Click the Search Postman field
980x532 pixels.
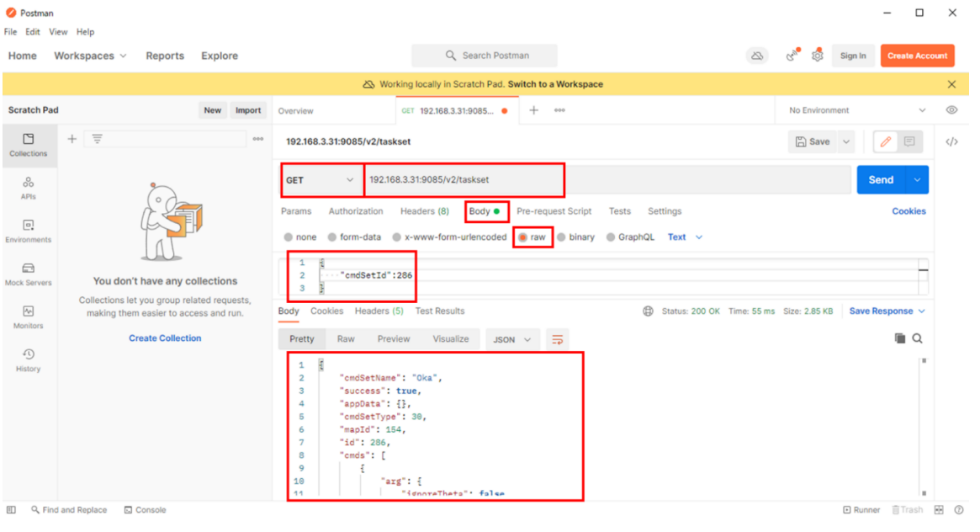point(485,56)
